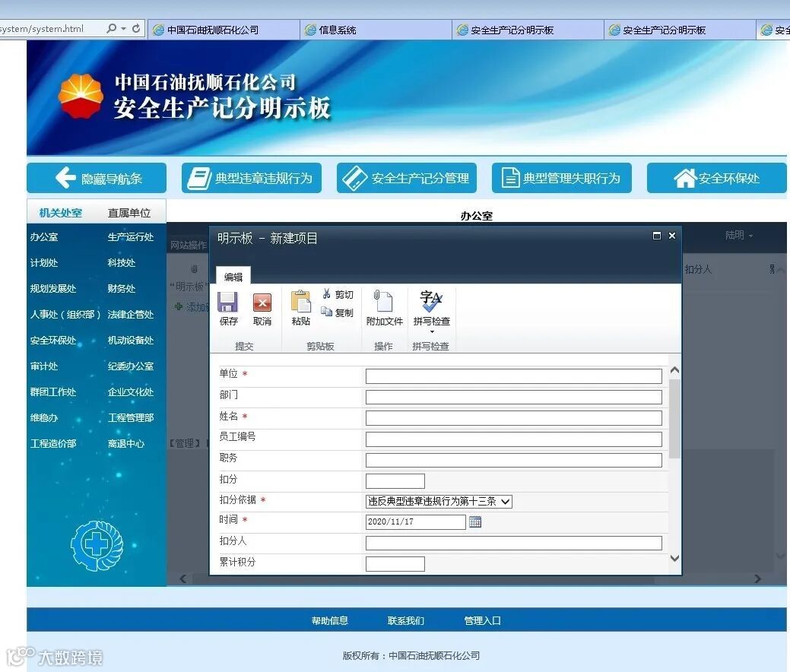
Task: Close the 明示板 新建项目 dialog
Action: coord(671,236)
